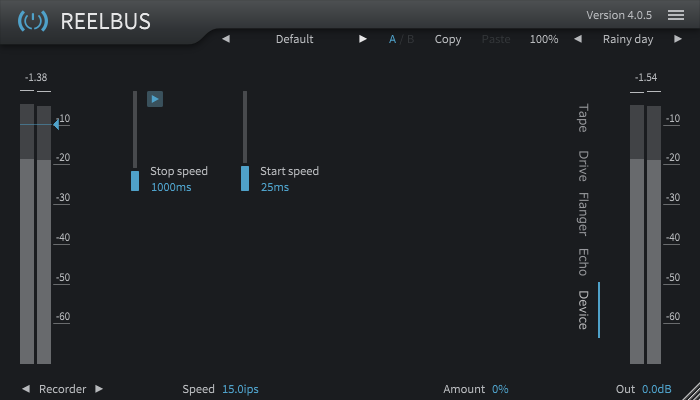Open the Default preset list
The height and width of the screenshot is (400, 700).
[294, 39]
